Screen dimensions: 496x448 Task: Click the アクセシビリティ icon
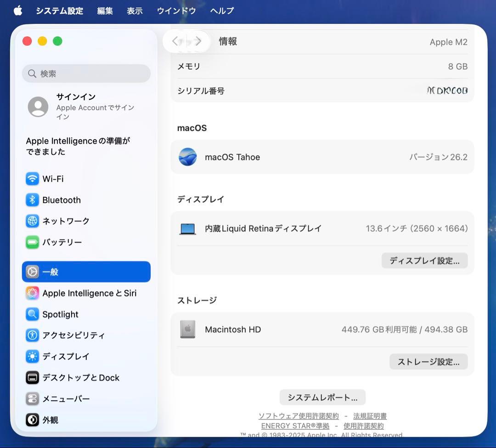click(32, 335)
